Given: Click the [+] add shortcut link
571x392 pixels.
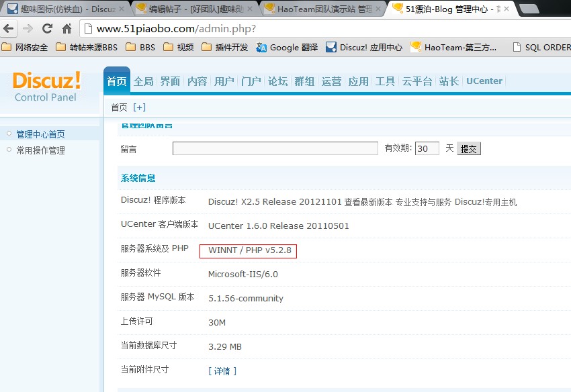Looking at the screenshot, I should pos(139,107).
